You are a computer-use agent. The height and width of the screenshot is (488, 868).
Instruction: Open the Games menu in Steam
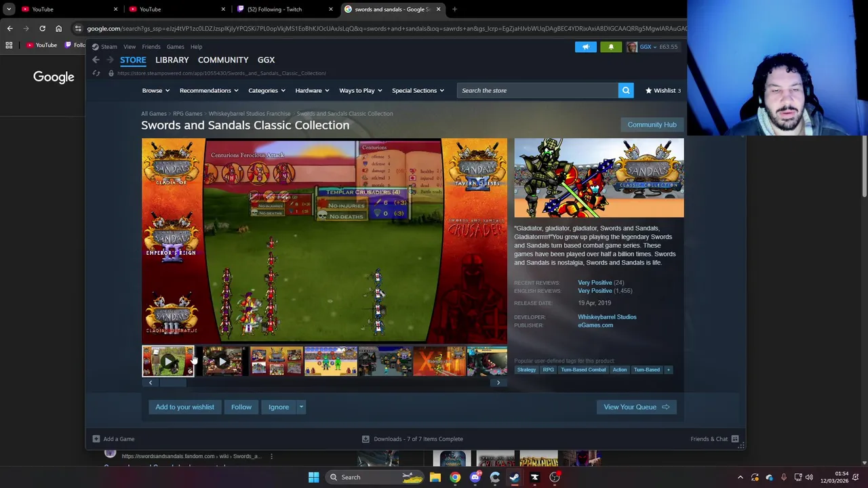click(x=175, y=47)
